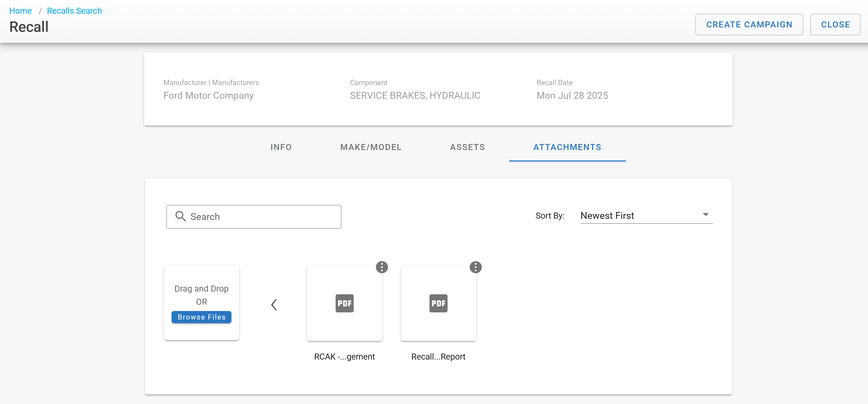This screenshot has width=868, height=404.
Task: Go to the ASSETS tab
Action: tap(467, 147)
